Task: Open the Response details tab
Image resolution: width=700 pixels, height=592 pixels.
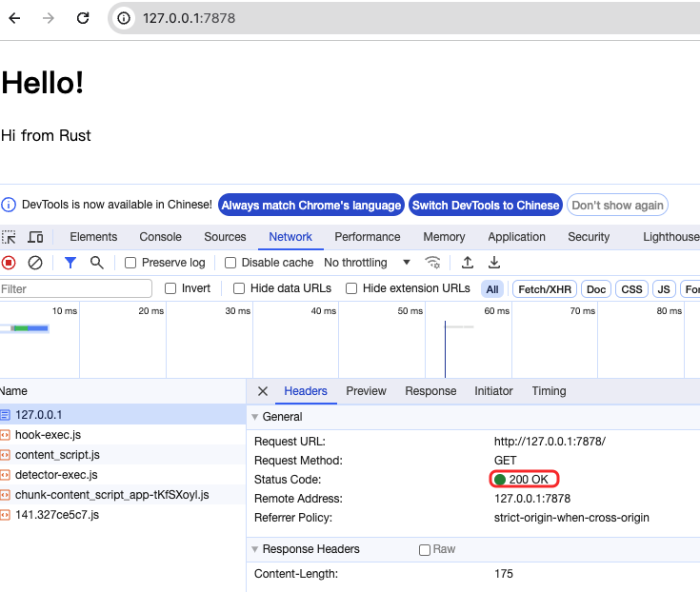Action: click(x=430, y=391)
